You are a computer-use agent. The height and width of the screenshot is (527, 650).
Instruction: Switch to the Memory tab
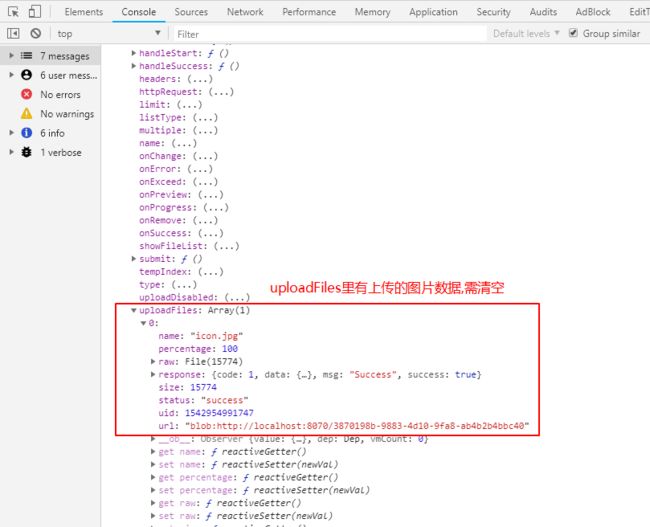(372, 12)
